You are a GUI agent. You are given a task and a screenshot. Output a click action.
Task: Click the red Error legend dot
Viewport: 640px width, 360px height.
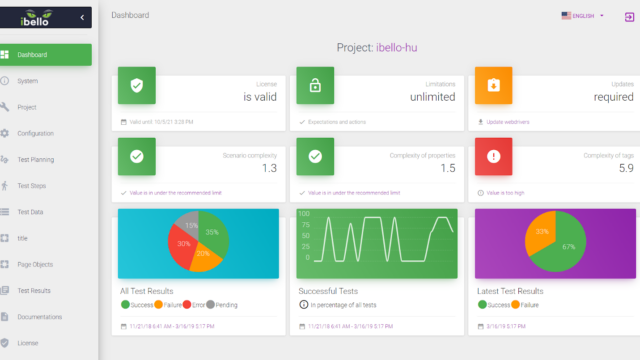(187, 304)
